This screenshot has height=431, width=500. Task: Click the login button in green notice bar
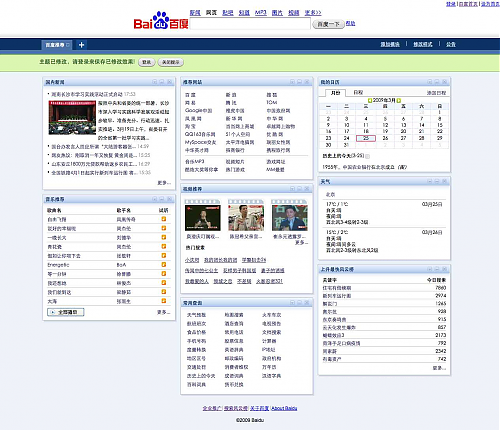(x=146, y=62)
